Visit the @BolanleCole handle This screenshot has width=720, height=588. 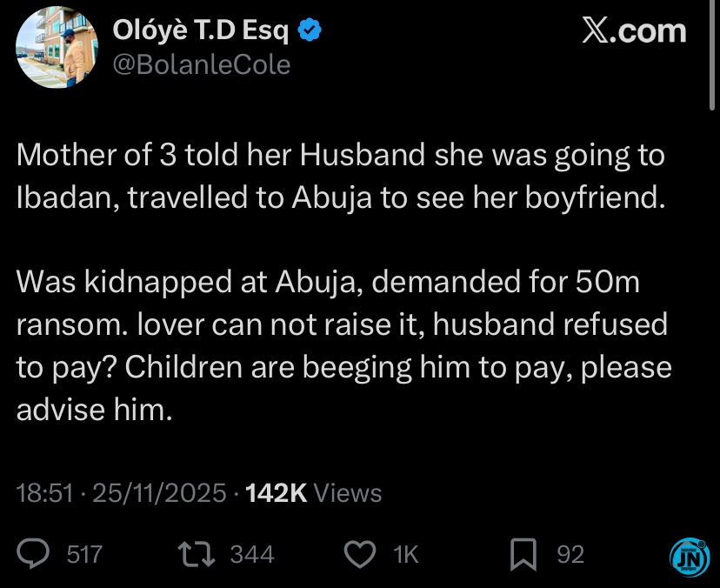pos(202,64)
